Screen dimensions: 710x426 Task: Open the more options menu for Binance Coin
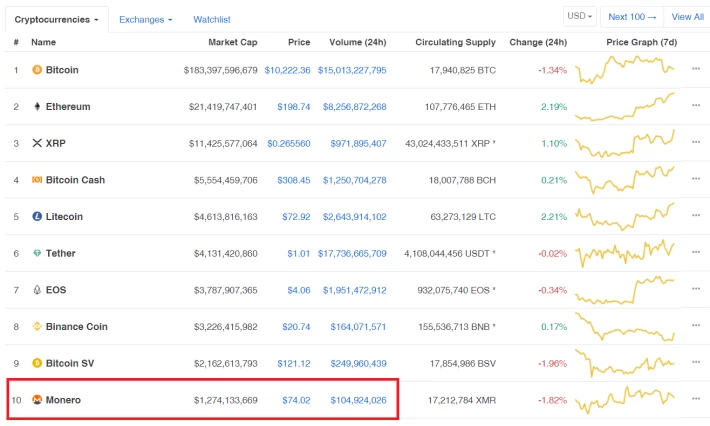[696, 325]
